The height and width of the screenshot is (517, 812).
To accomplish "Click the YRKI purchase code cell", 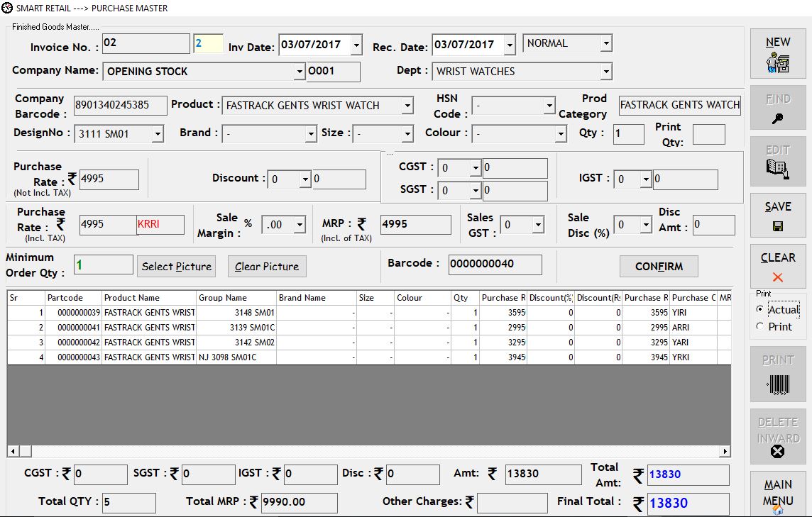I will click(693, 357).
